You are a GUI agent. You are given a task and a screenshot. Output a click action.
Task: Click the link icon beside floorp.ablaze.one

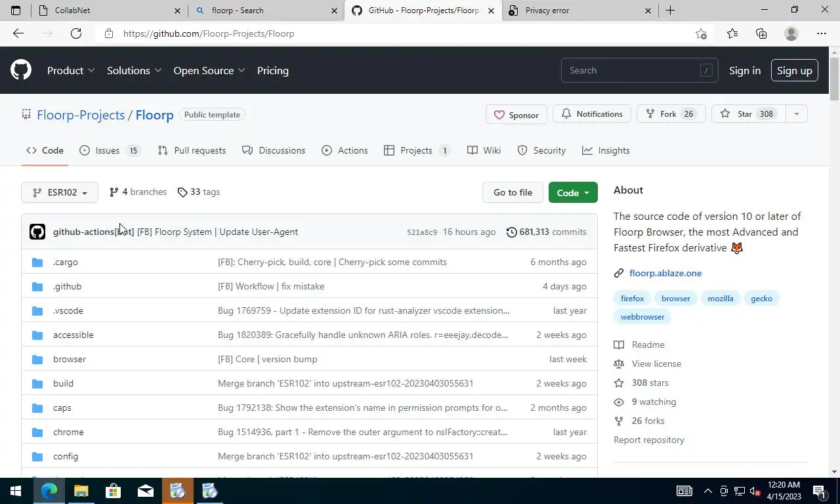618,273
